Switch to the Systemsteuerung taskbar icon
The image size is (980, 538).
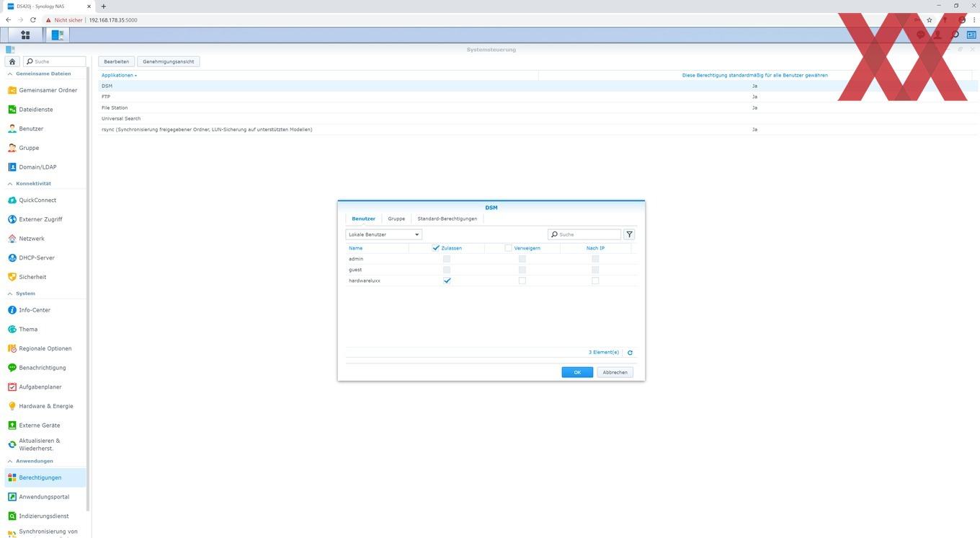tap(58, 35)
